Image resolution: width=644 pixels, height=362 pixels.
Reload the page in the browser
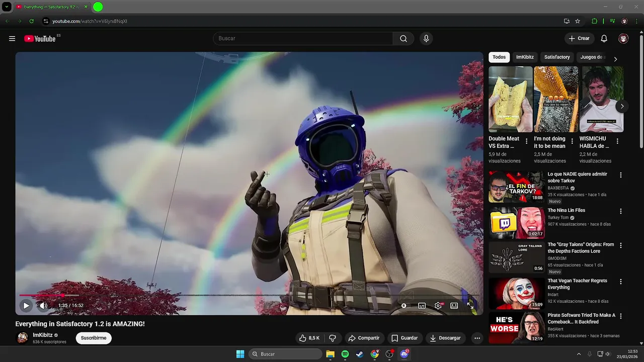[31, 21]
